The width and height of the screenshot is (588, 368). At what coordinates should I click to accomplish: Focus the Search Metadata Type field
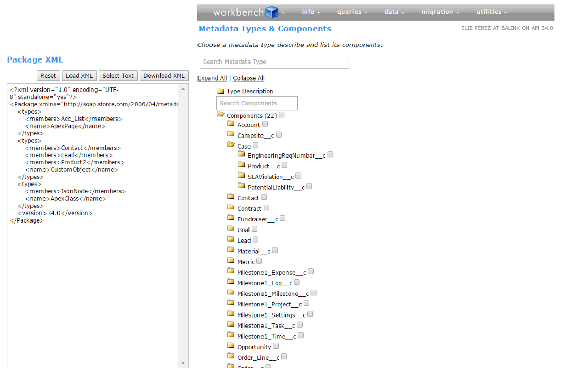pyautogui.click(x=274, y=62)
